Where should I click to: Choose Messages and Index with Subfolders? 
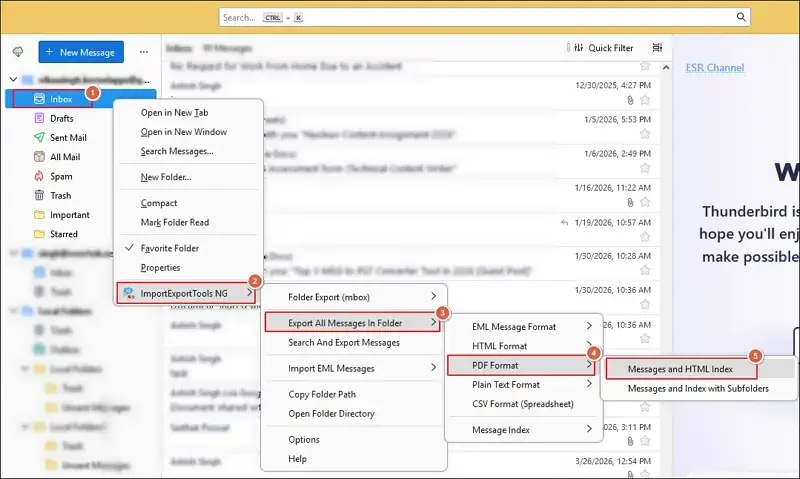pos(698,389)
